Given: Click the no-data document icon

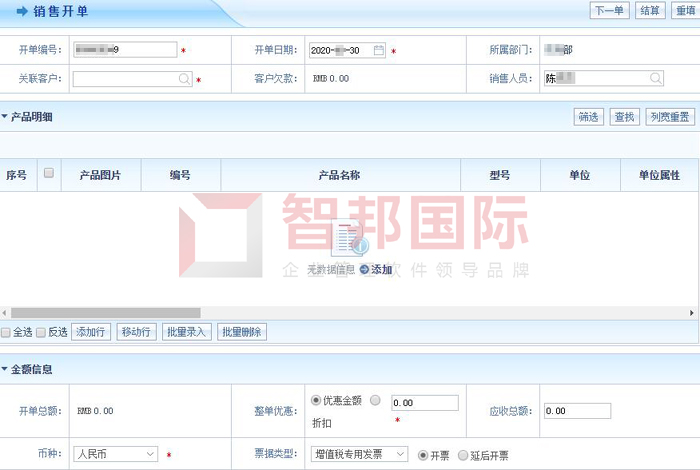Looking at the screenshot, I should tap(352, 238).
